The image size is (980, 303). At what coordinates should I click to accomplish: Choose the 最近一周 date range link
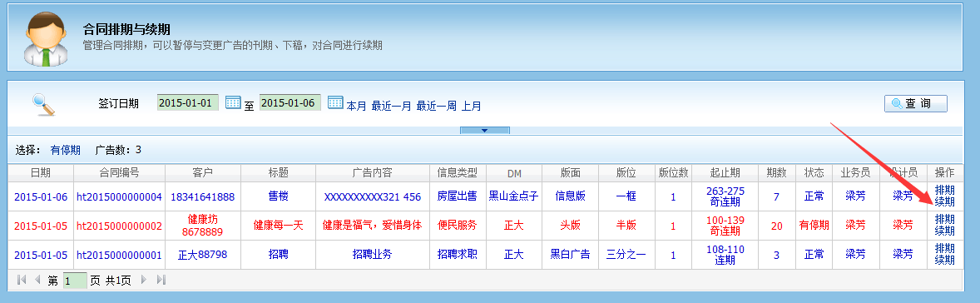click(437, 106)
